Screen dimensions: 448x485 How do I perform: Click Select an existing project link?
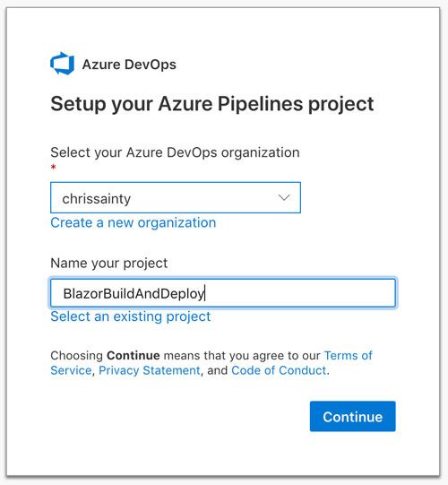tap(131, 316)
